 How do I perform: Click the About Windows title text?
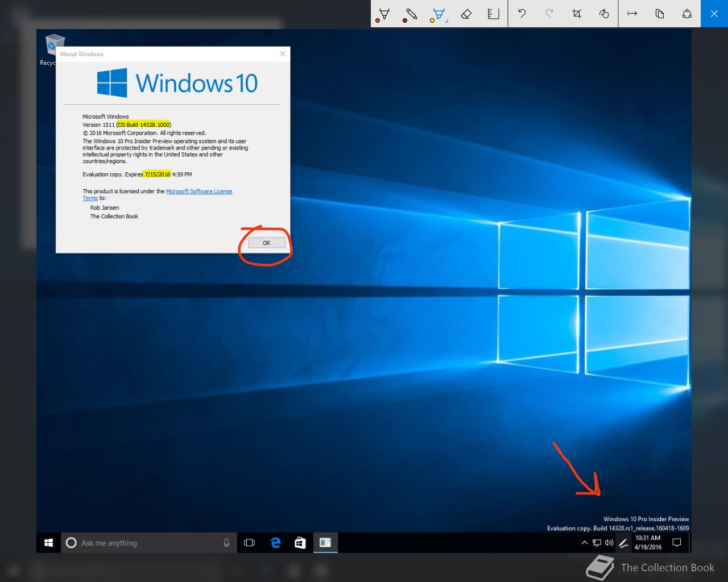[x=82, y=54]
